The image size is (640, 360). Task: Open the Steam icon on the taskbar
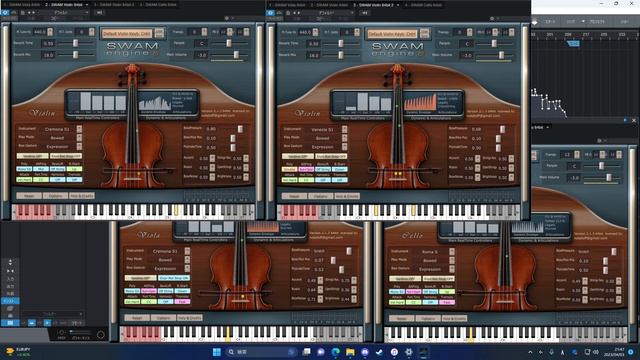click(x=379, y=352)
